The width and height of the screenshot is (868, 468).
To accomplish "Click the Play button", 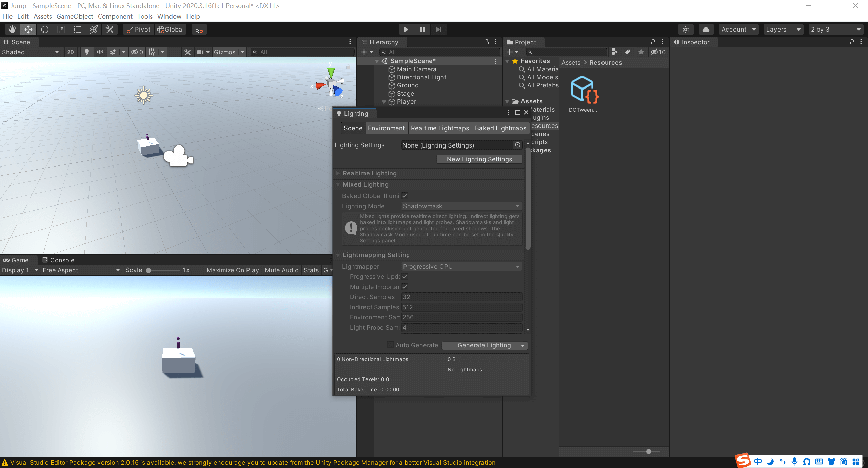I will pos(406,30).
